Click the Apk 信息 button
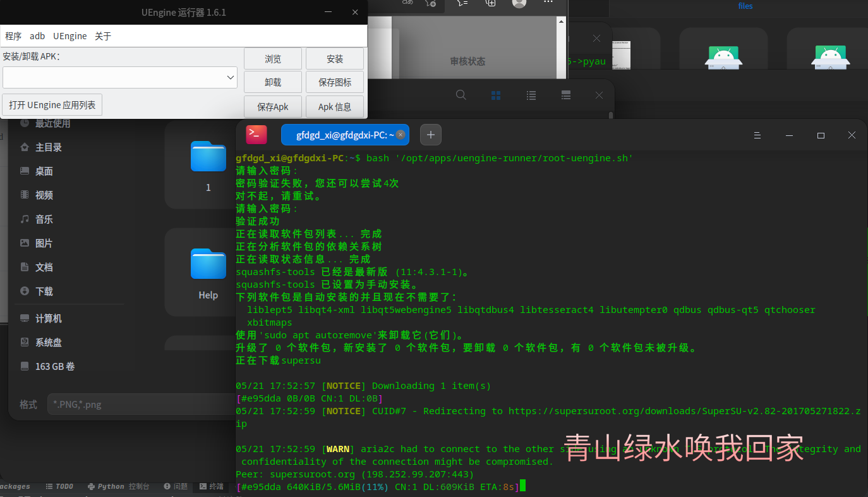Screen dimensions: 868x497 (x=335, y=107)
